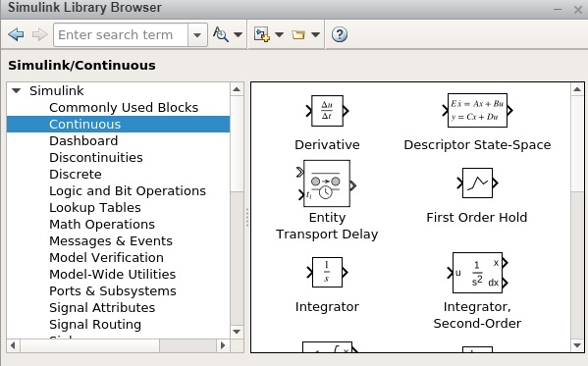Screen dimensions: 588x366
Task: Open the search term history dropdown
Action: click(197, 35)
